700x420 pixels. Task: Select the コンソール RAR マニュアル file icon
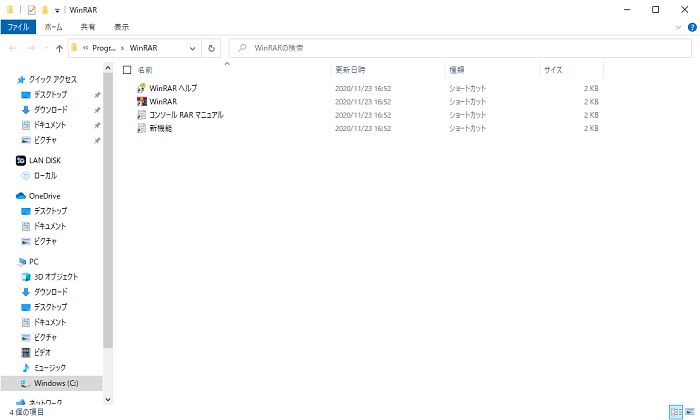tap(142, 115)
